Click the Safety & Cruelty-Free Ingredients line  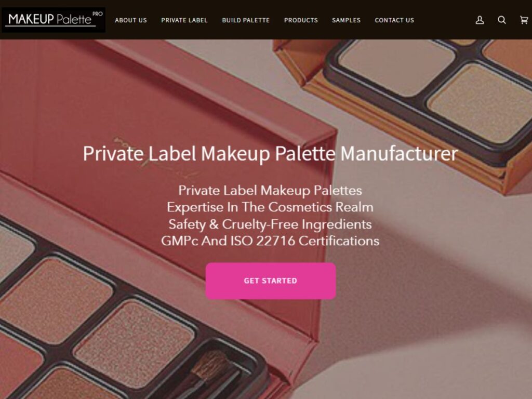(x=270, y=224)
